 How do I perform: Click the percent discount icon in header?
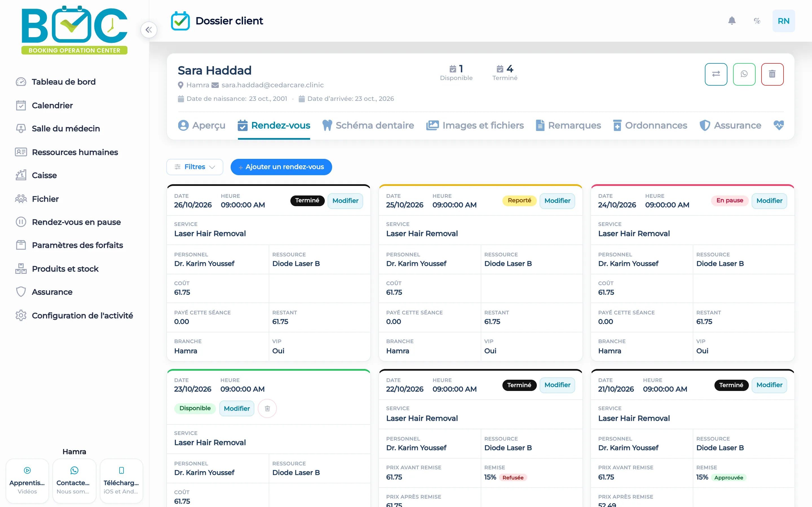[x=757, y=21]
